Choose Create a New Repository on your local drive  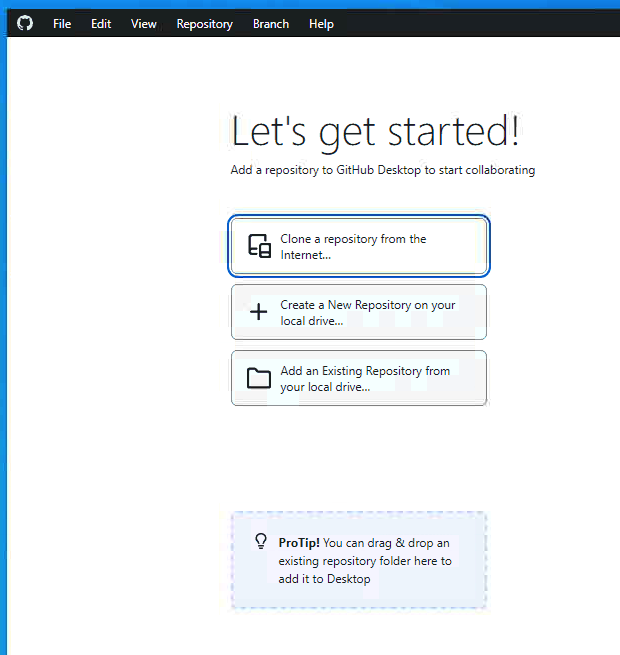click(x=359, y=312)
